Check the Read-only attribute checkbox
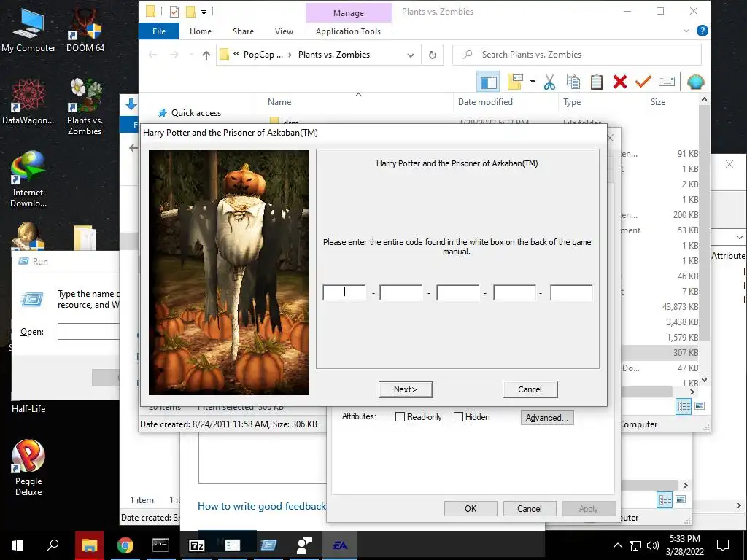The image size is (747, 560). point(400,417)
